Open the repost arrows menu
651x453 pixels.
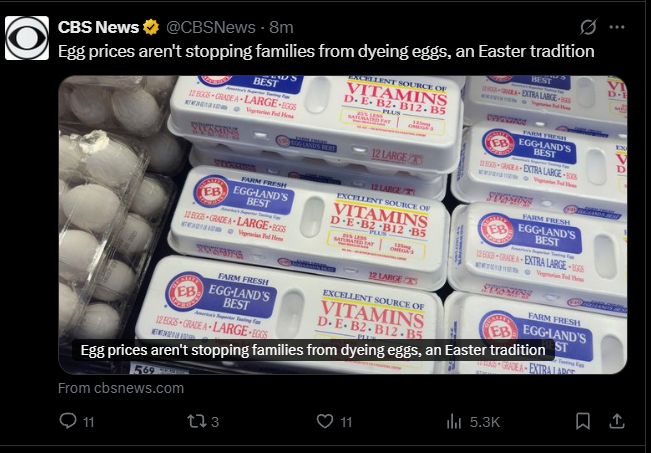click(x=196, y=422)
